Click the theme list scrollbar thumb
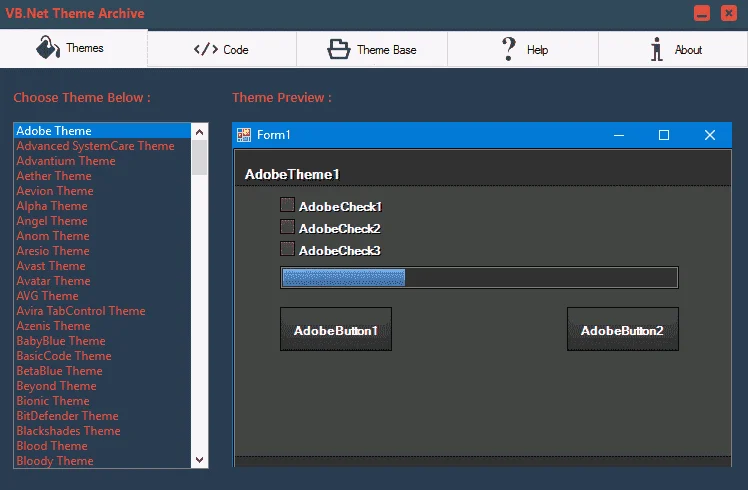748x490 pixels. click(x=199, y=157)
